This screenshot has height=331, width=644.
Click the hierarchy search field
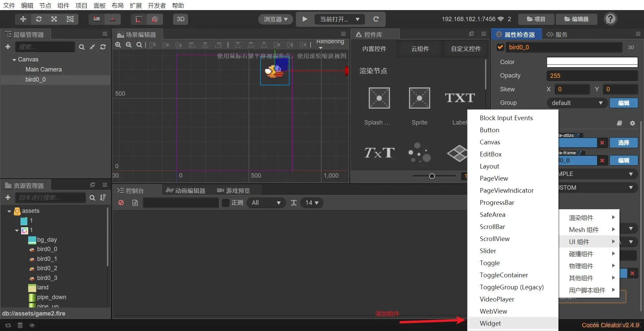click(x=45, y=47)
